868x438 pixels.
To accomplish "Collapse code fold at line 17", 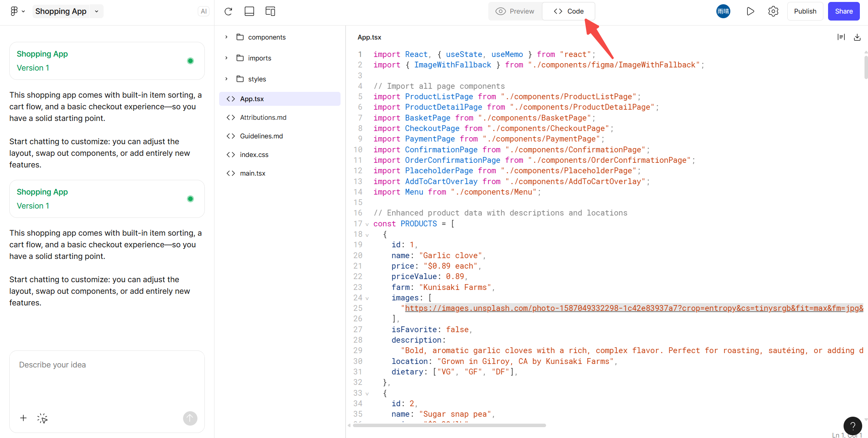I will 367,224.
